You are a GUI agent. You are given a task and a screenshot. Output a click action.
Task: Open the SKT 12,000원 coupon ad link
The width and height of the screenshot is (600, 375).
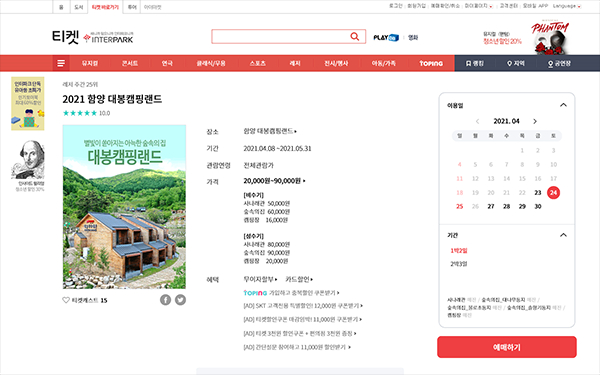pos(303,306)
